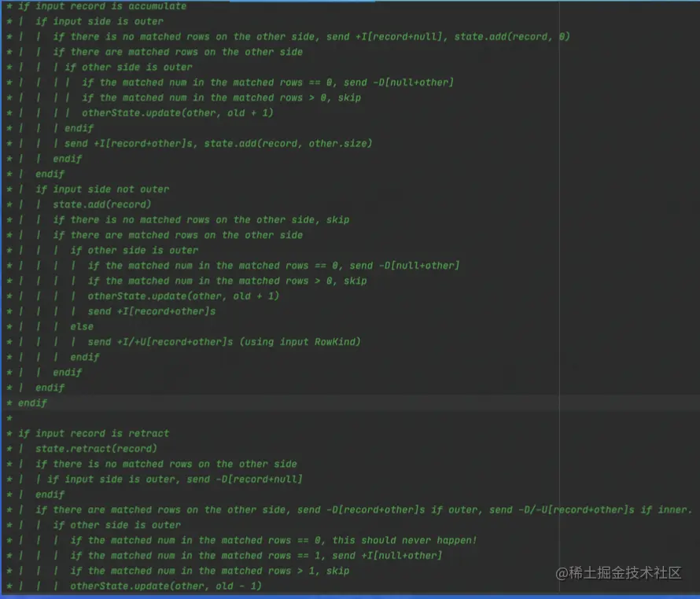The width and height of the screenshot is (700, 599).
Task: Click 'send -D/-U[record+other]s if inner.' text
Action: point(591,509)
